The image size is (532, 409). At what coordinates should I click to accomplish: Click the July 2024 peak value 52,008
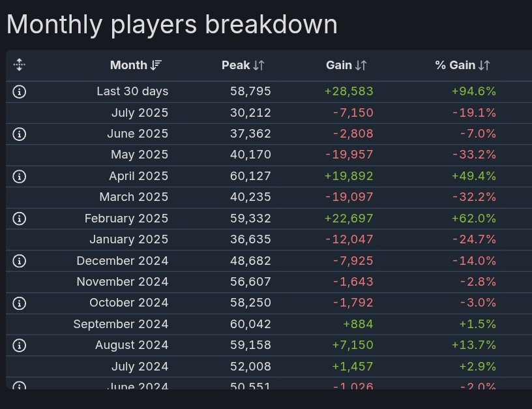pyautogui.click(x=250, y=367)
